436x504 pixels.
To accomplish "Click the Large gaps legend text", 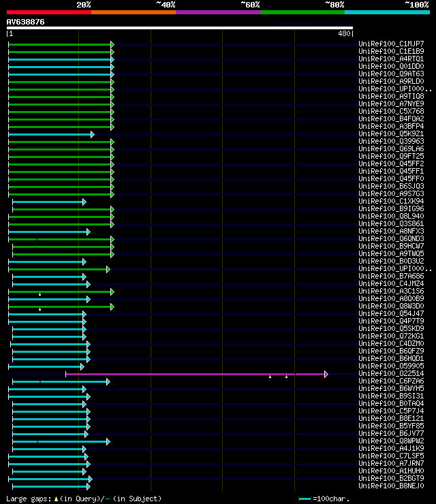I will (x=84, y=499).
